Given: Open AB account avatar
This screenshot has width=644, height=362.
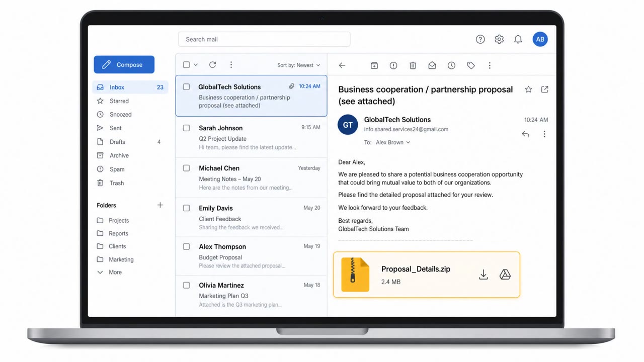Looking at the screenshot, I should tap(540, 39).
